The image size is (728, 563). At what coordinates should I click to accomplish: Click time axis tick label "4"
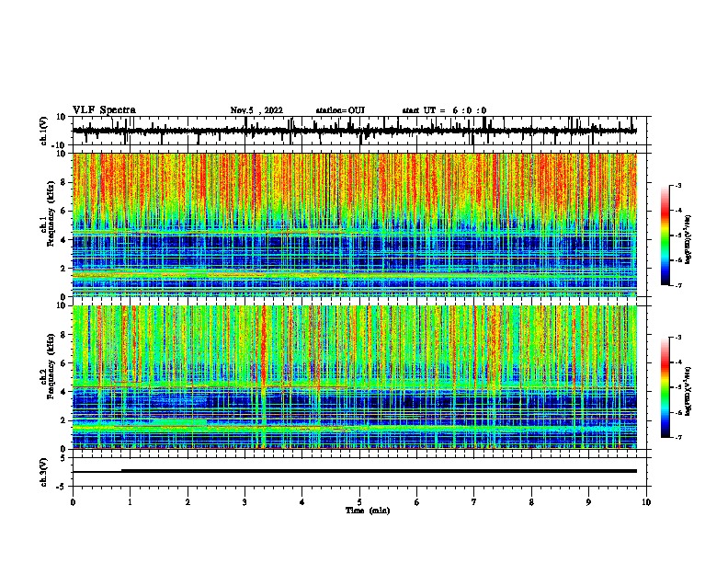click(x=302, y=502)
